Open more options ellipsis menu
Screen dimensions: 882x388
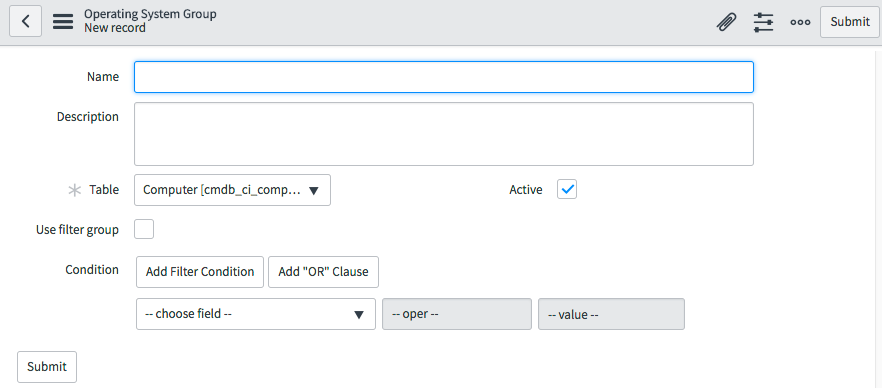(800, 22)
